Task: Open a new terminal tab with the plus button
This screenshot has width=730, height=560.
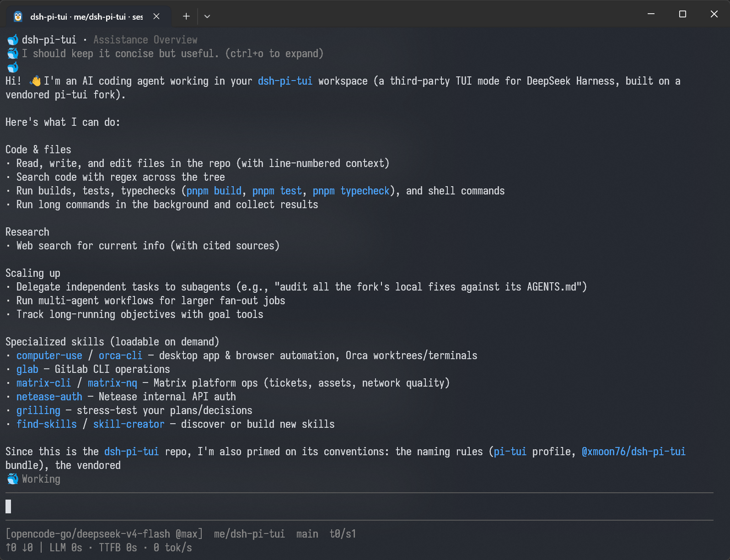Action: tap(186, 16)
